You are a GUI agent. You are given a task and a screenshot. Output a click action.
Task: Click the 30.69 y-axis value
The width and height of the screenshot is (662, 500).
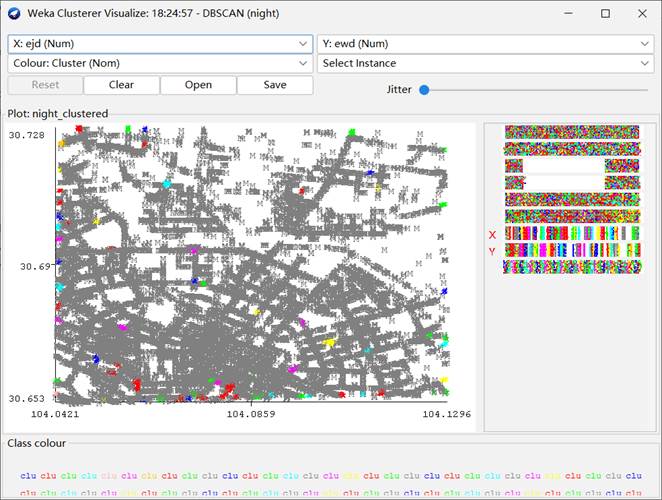(x=35, y=266)
